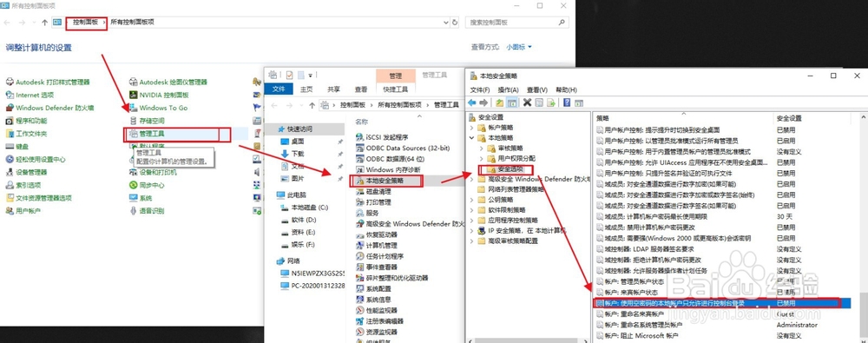
Task: Open the 操作(A) menu in Local Security Policy
Action: pyautogui.click(x=508, y=89)
